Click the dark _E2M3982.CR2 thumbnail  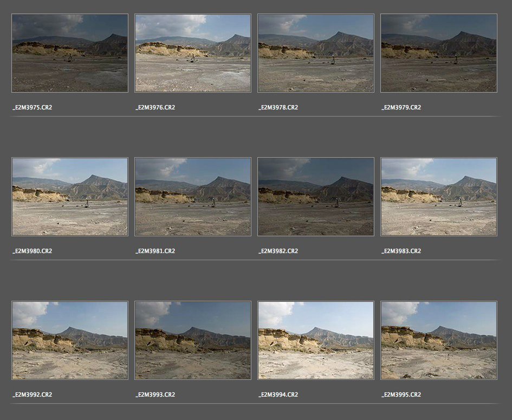coord(316,197)
